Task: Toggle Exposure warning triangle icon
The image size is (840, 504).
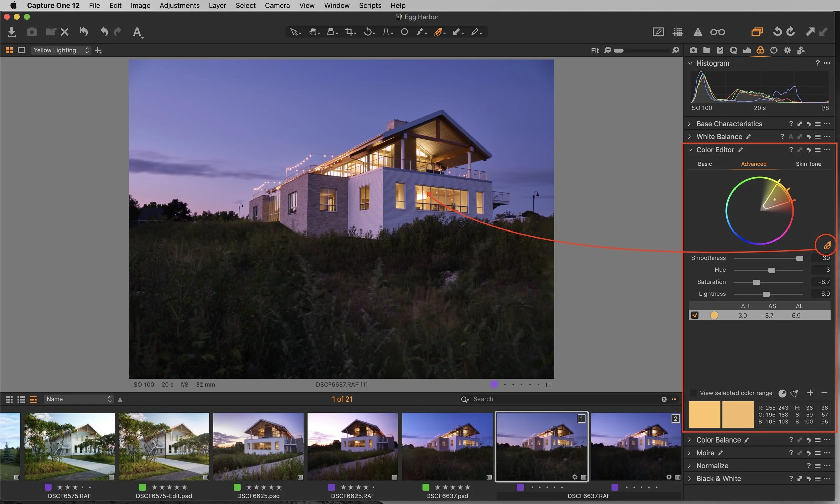Action: tap(698, 32)
